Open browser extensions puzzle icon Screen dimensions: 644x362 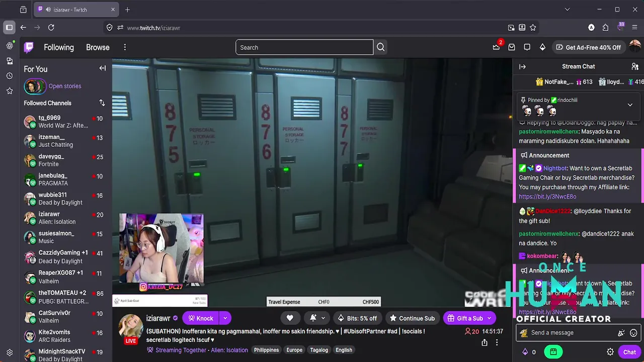tap(605, 28)
